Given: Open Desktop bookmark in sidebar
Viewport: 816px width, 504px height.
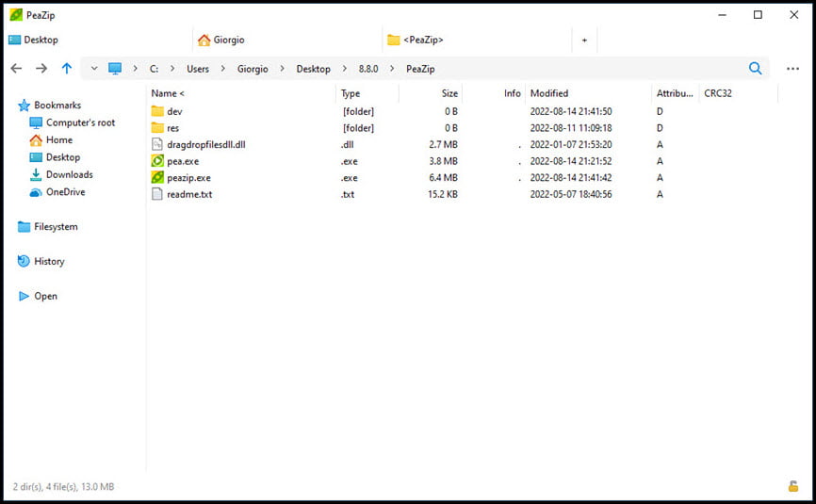Looking at the screenshot, I should pyautogui.click(x=63, y=157).
